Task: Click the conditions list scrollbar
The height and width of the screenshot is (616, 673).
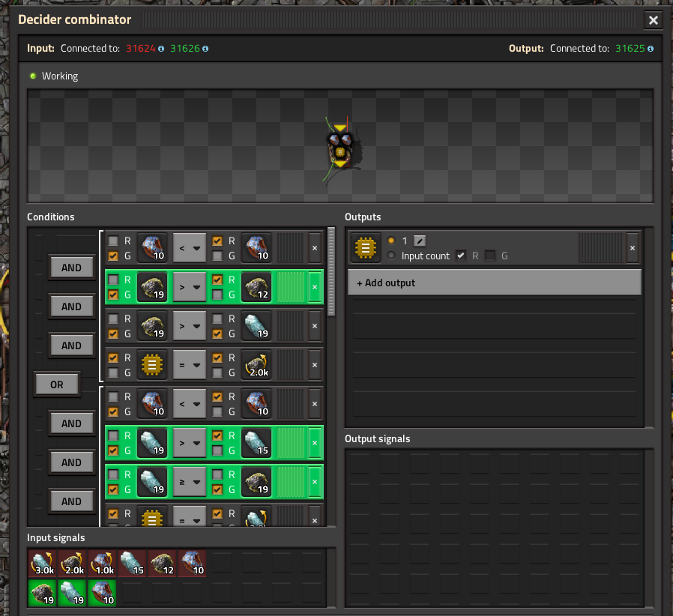Action: (x=331, y=272)
